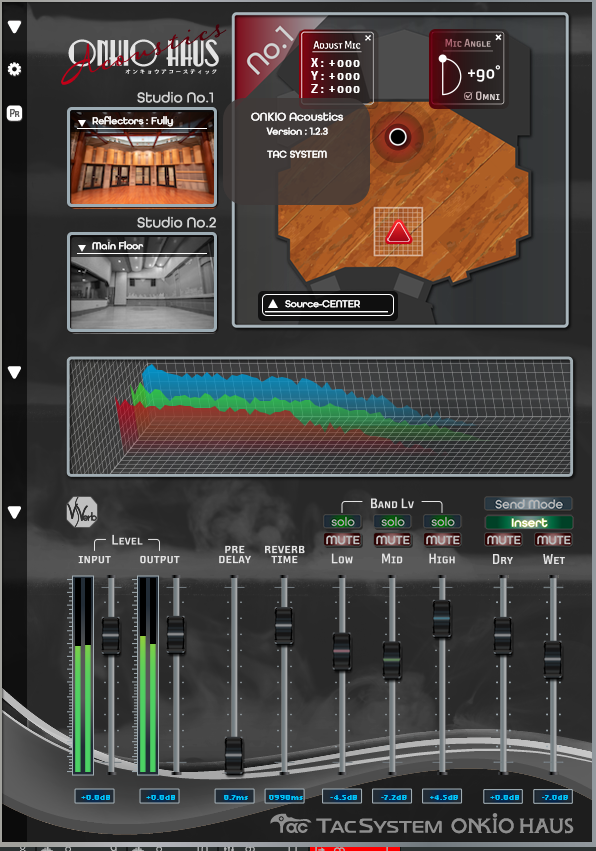Click the Input level fader knob
Screen dimensions: 596x851
[111, 635]
